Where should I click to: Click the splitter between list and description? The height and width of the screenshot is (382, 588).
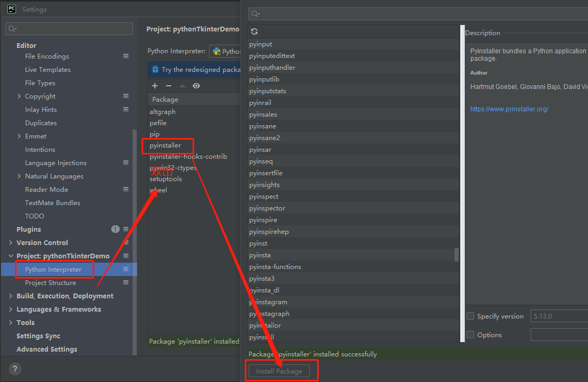tap(462, 184)
